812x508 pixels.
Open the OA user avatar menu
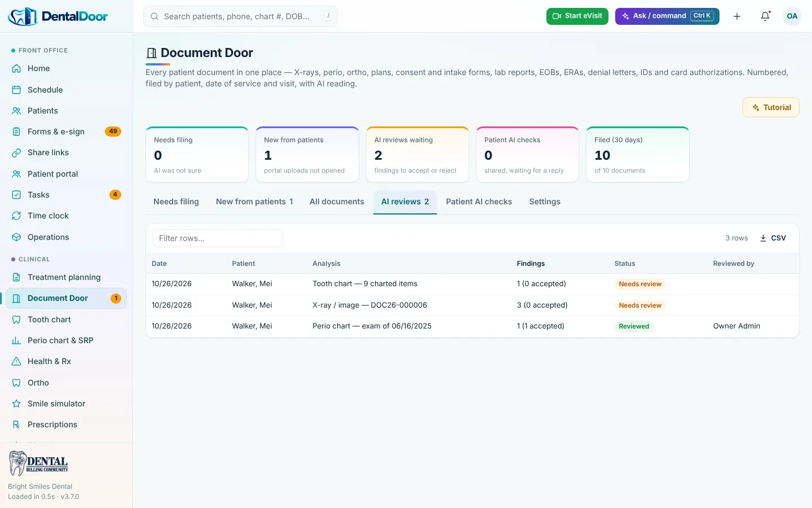tap(792, 16)
